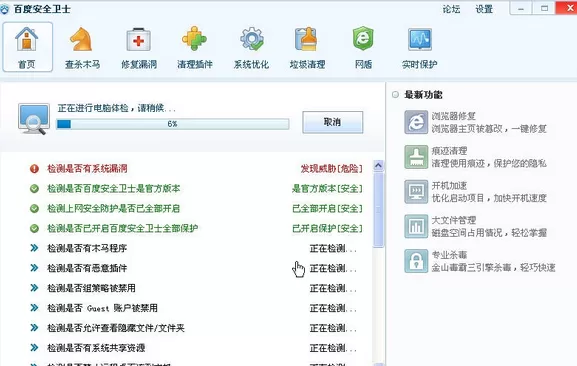Image resolution: width=577 pixels, height=366 pixels.
Task: Toggle the circle beside 最新功能
Action: tap(396, 95)
